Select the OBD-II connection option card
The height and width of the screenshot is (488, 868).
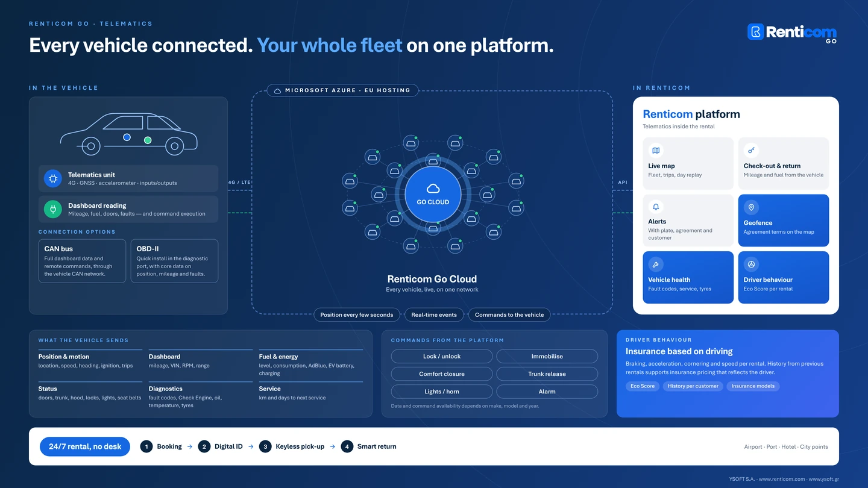click(x=174, y=261)
